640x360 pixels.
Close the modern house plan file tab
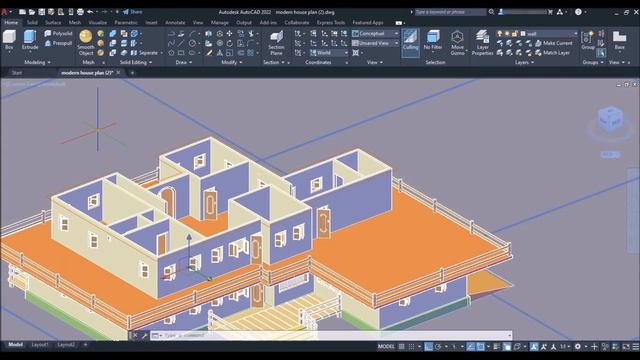118,73
